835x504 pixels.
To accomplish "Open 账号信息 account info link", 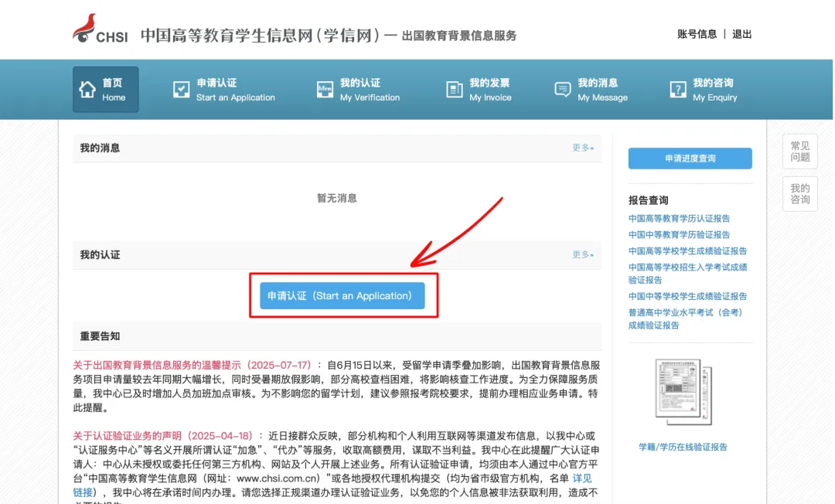I will point(697,34).
